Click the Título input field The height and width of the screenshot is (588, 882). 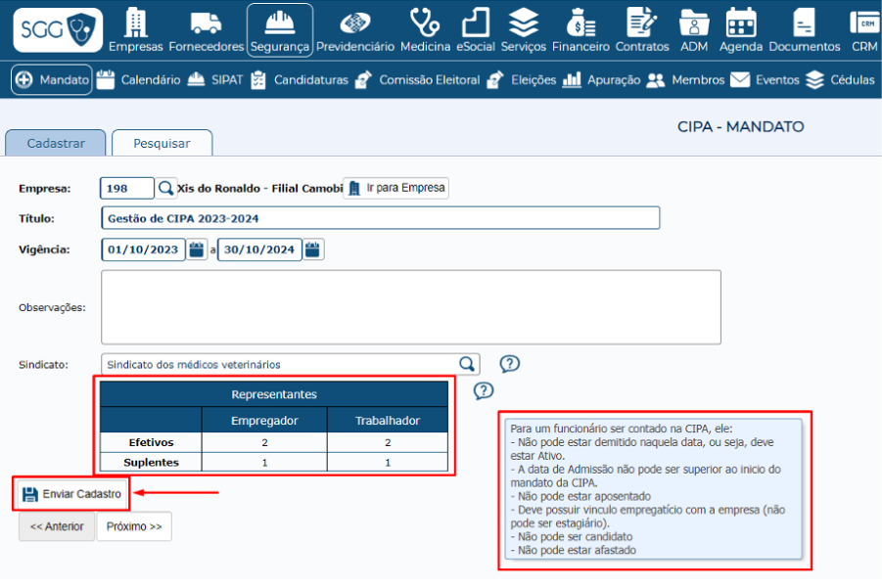coord(380,218)
